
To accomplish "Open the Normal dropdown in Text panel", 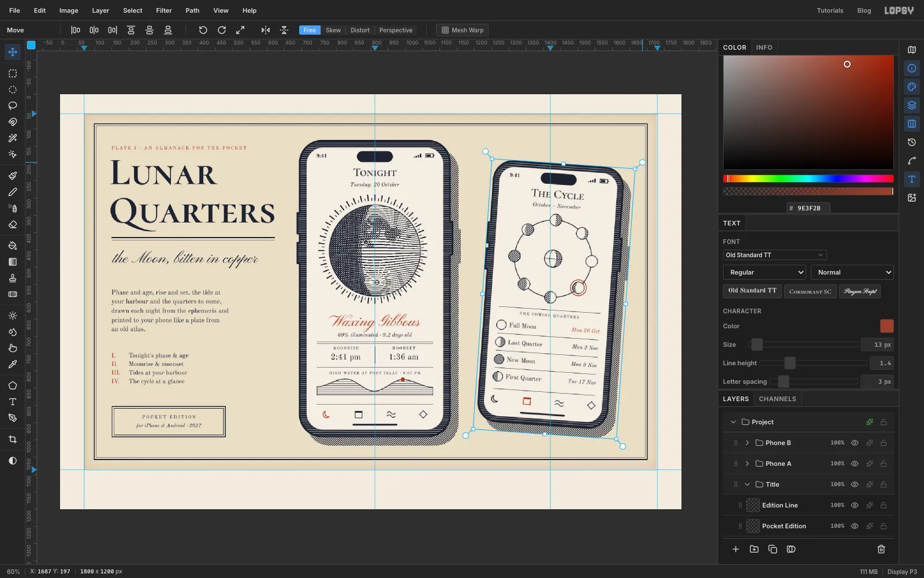I will click(852, 272).
